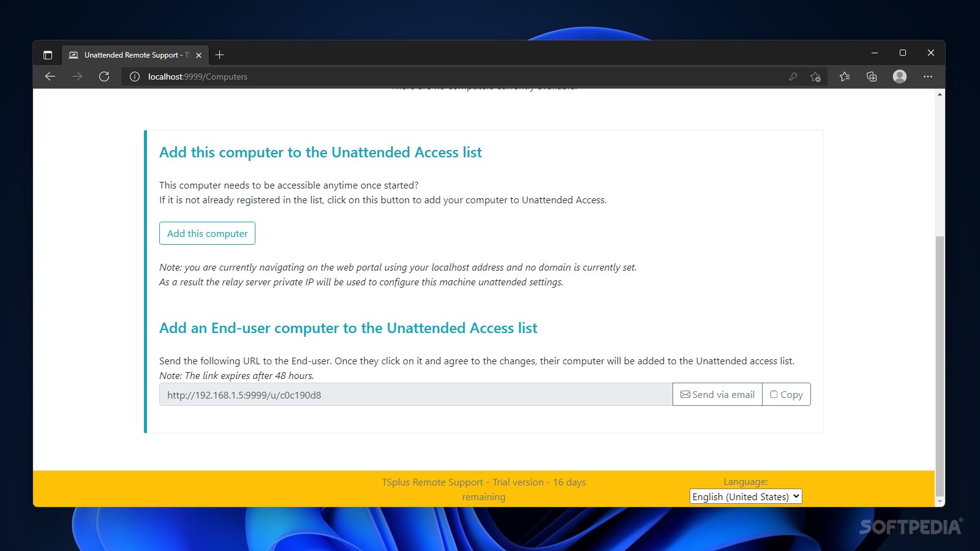Open the site information icon in address bar
980x551 pixels.
pyautogui.click(x=135, y=77)
